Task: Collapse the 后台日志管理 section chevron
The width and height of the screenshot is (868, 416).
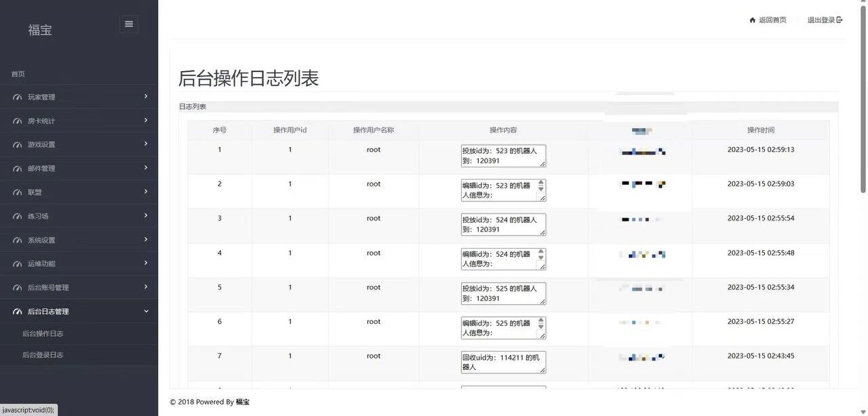Action: (x=146, y=311)
